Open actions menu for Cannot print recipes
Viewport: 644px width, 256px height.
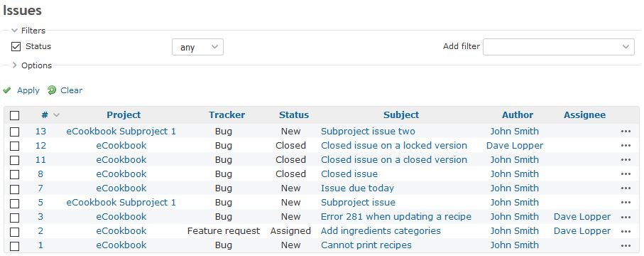tap(626, 246)
